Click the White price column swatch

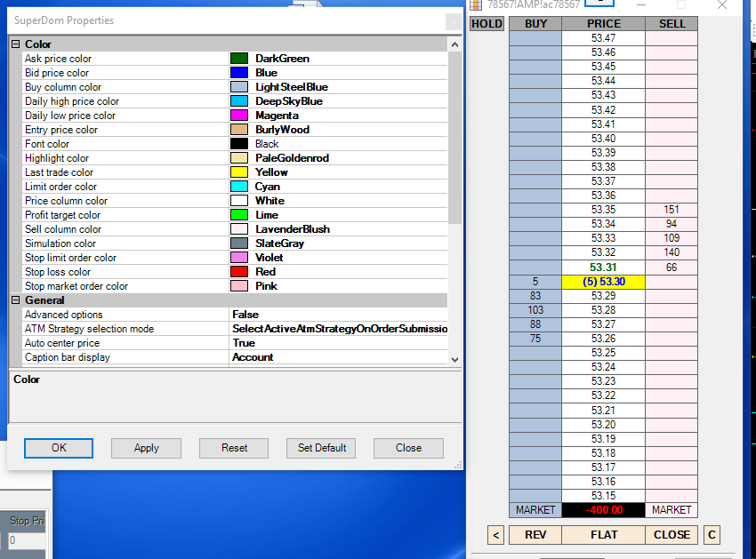(x=239, y=201)
